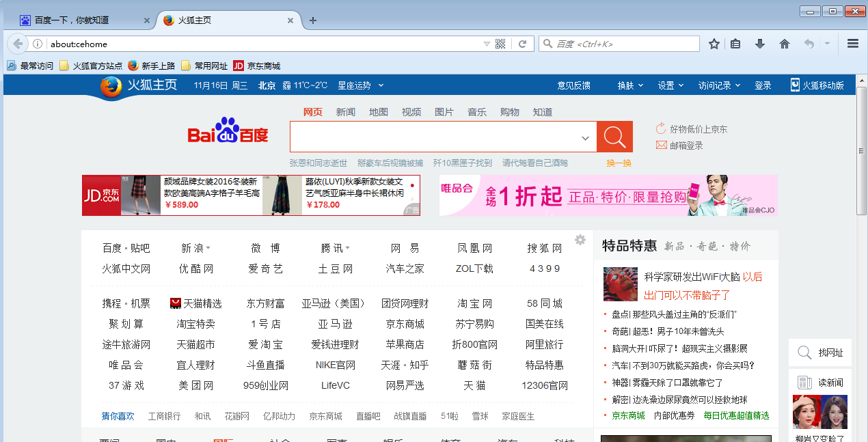This screenshot has height=442, width=868.
Task: Select the 地图 search tab
Action: click(x=379, y=112)
